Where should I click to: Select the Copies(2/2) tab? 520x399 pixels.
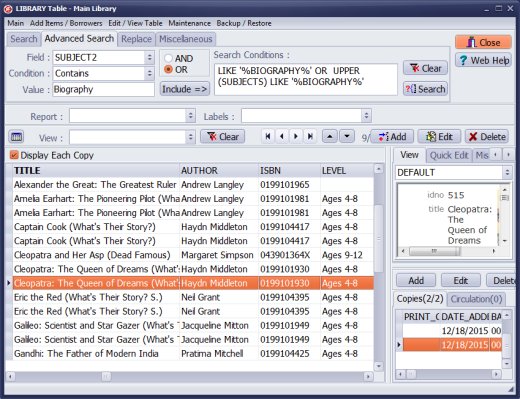tap(420, 299)
